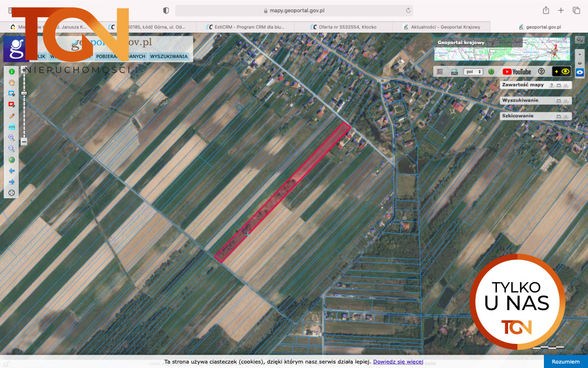Click the Rozumiem cookie button
This screenshot has width=588, height=368.
pos(565,362)
